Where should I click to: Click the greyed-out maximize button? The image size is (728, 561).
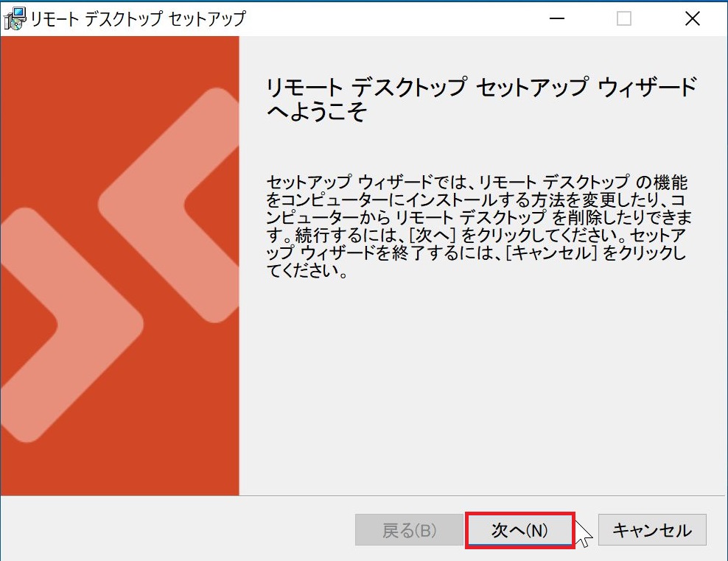click(x=623, y=18)
